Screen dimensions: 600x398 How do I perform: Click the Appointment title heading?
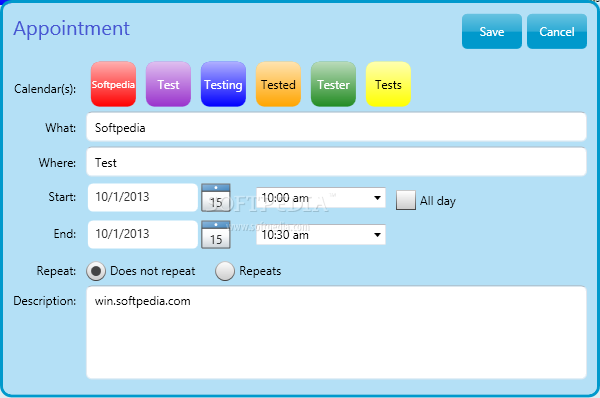(x=72, y=30)
